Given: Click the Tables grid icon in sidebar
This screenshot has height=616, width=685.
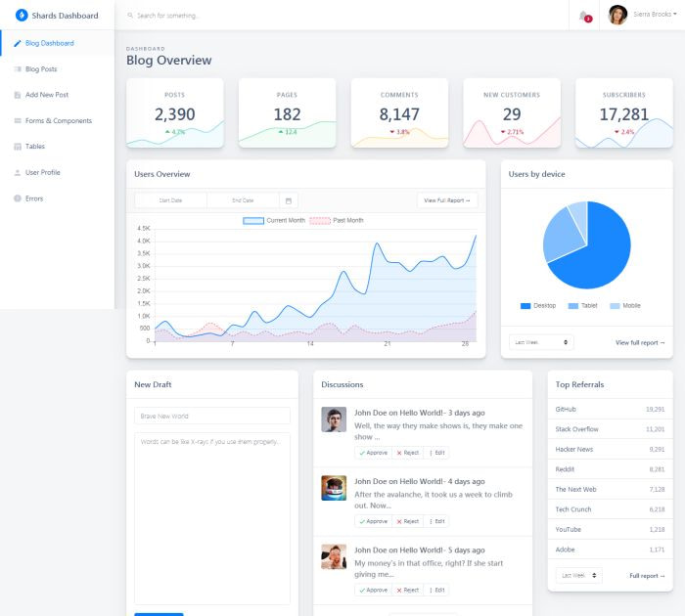Looking at the screenshot, I should (18, 147).
